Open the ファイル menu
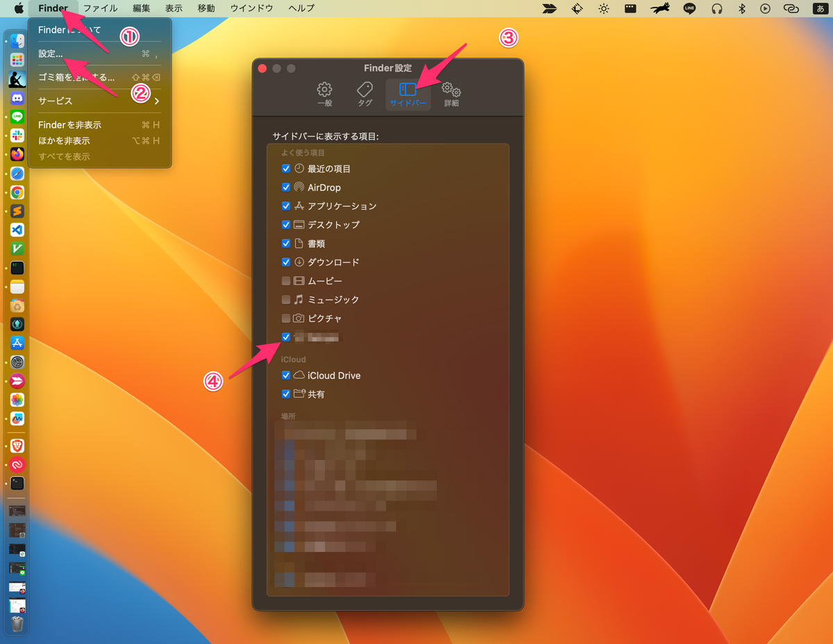 pyautogui.click(x=101, y=8)
